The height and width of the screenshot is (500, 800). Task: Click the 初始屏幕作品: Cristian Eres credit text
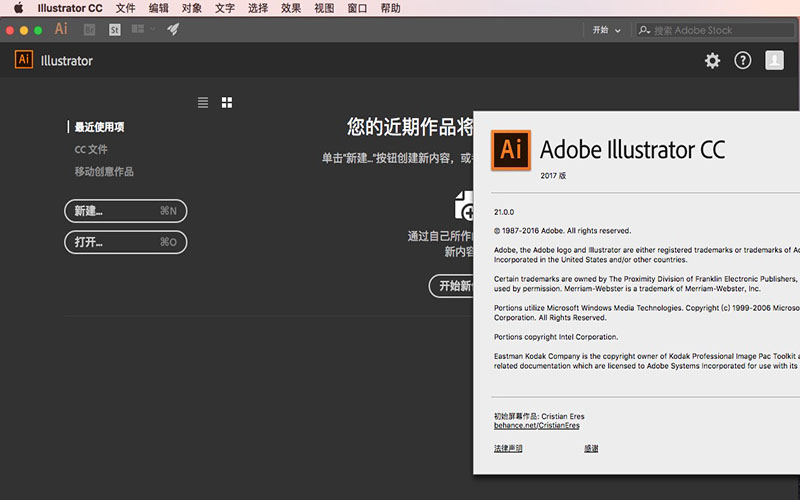tap(539, 416)
